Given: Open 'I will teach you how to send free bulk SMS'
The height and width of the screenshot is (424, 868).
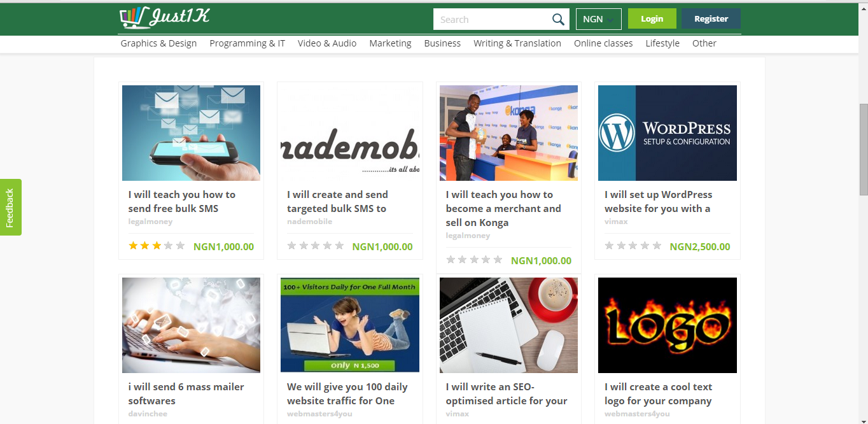Looking at the screenshot, I should (x=182, y=201).
